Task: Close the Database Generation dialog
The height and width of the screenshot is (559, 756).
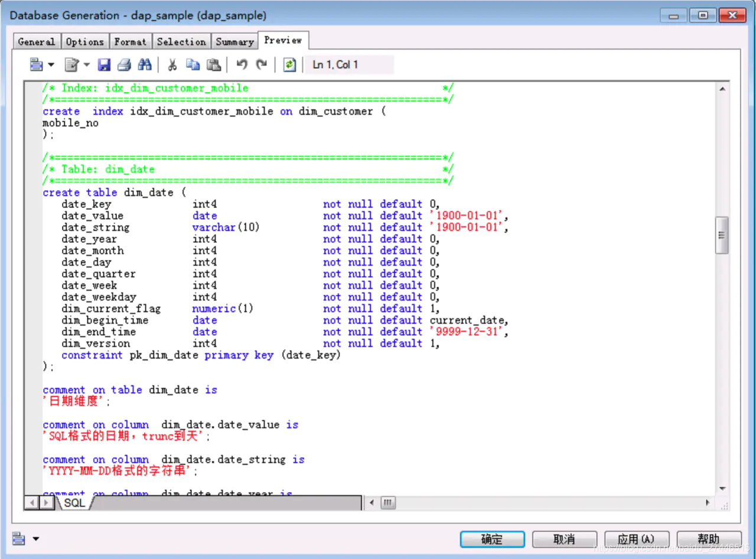Action: click(x=733, y=15)
